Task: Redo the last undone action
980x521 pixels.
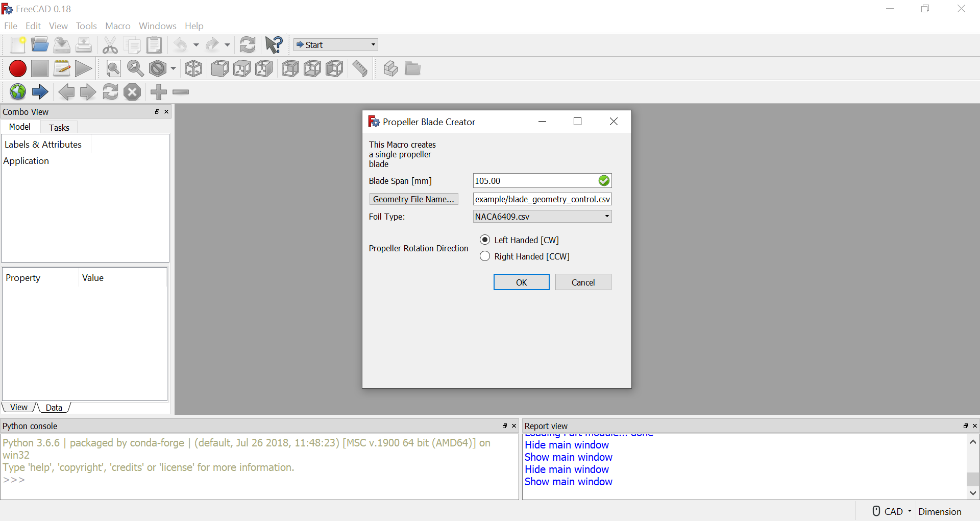Action: click(x=212, y=45)
